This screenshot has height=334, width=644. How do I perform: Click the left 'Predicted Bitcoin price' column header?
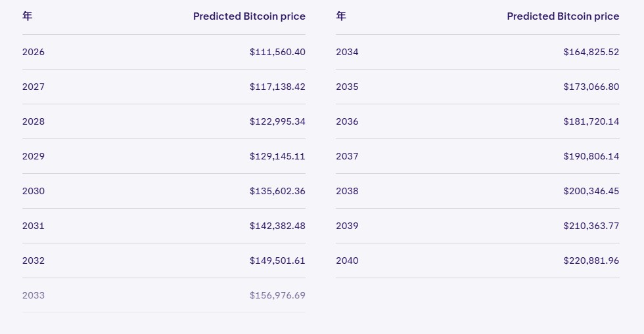click(249, 16)
